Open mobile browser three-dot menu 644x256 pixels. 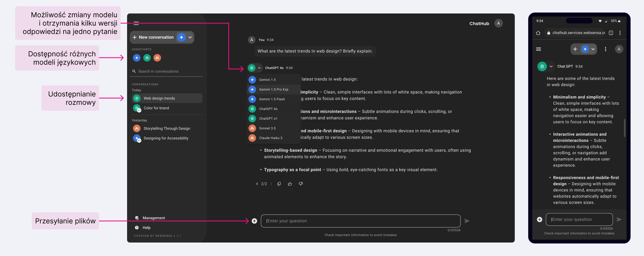tap(620, 33)
